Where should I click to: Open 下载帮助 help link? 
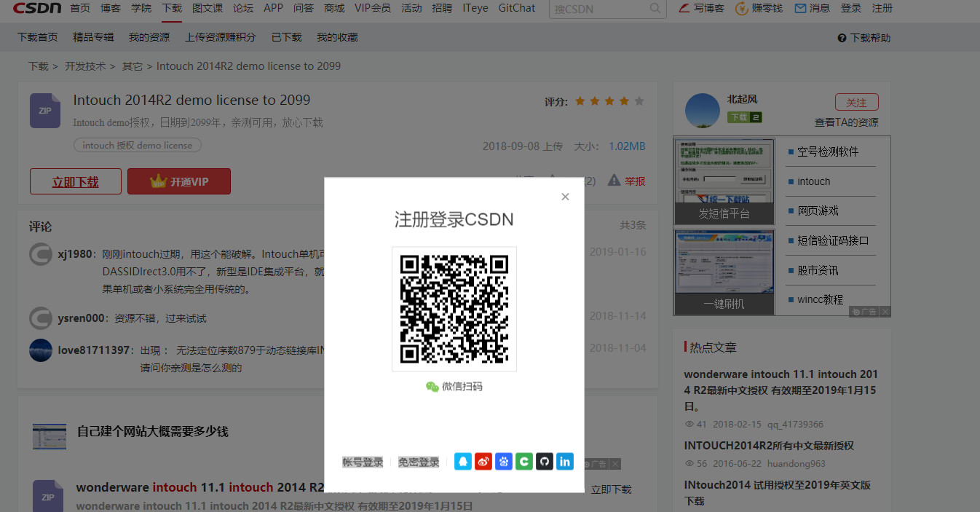tap(864, 38)
